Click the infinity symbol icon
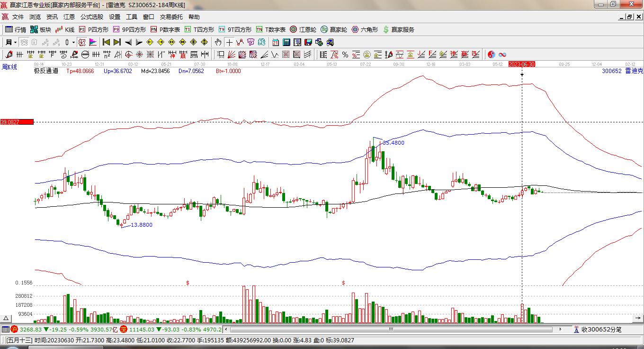The width and height of the screenshot is (644, 349). point(502,55)
